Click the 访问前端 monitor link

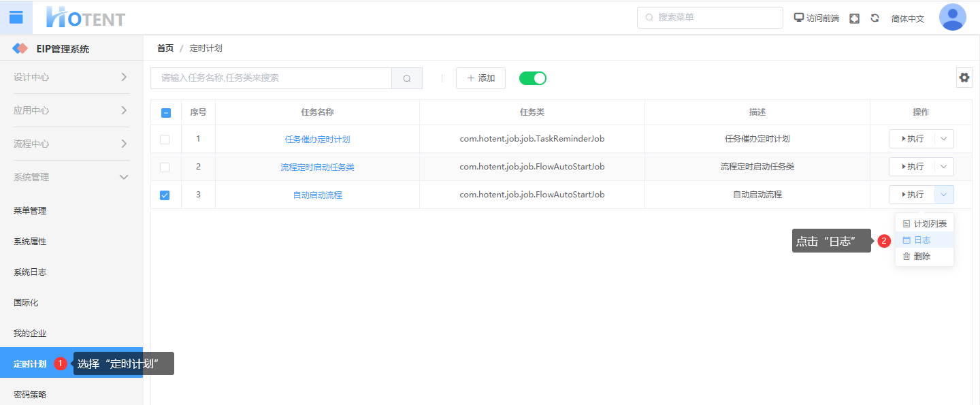[816, 18]
